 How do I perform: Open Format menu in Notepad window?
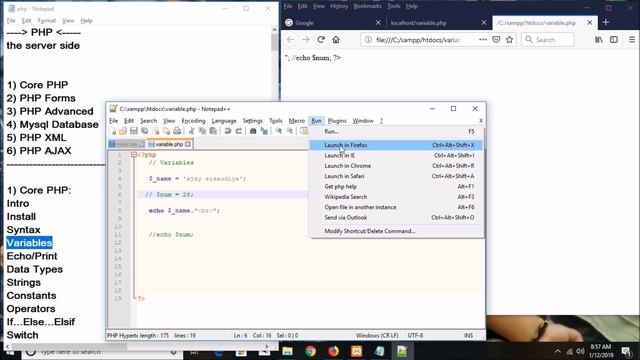[46, 21]
